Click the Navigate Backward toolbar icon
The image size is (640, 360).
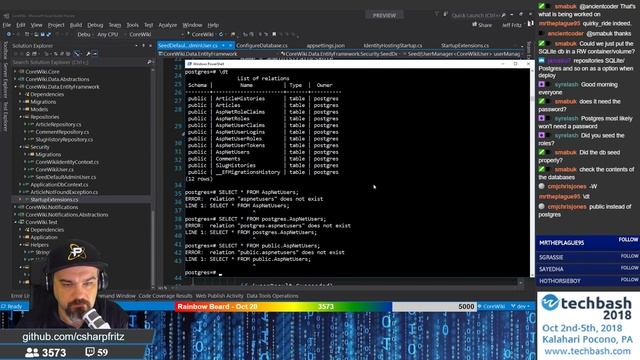(x=9, y=34)
